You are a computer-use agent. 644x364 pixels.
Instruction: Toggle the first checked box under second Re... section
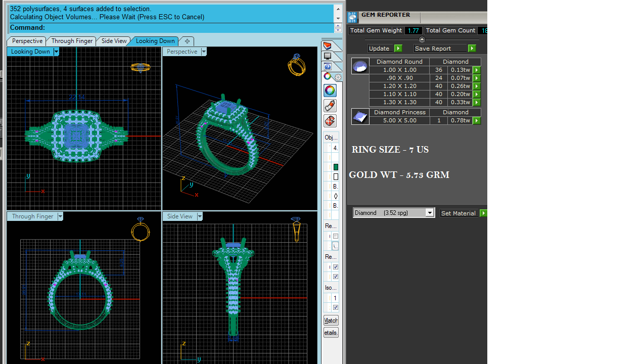click(x=336, y=267)
